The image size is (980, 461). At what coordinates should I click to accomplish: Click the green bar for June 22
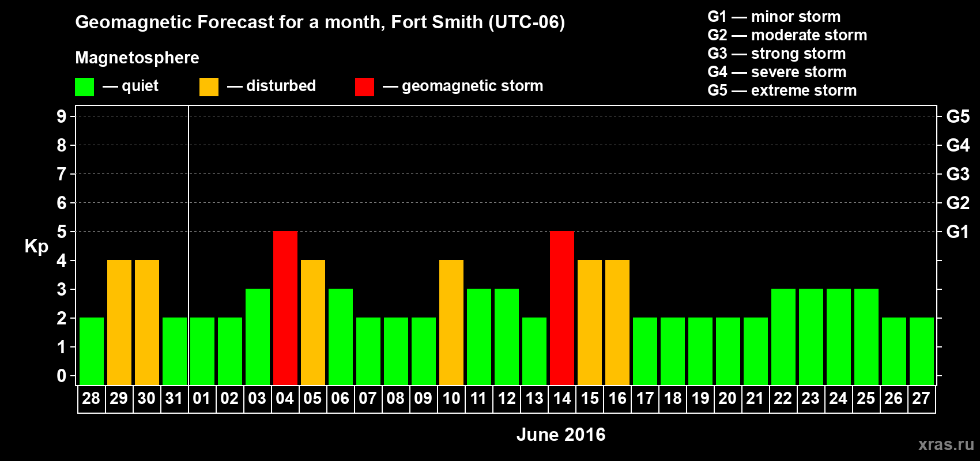click(x=783, y=337)
